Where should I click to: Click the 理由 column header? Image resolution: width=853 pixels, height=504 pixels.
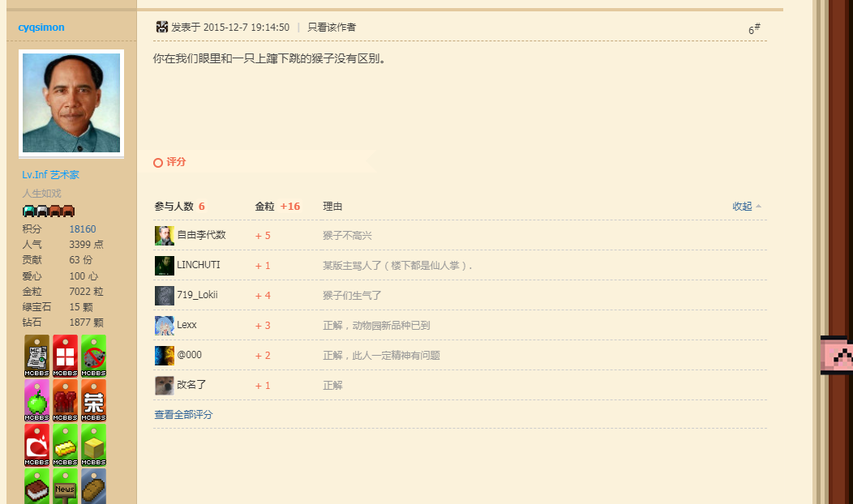coord(332,206)
